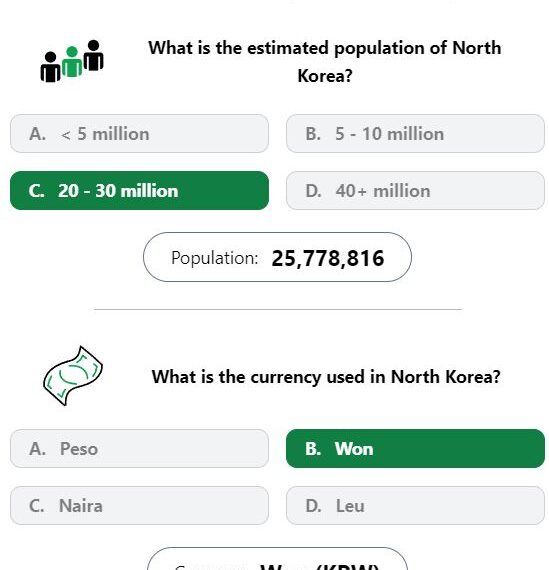Click the North Korea currency question heading
The height and width of the screenshot is (570, 549).
pyautogui.click(x=326, y=376)
